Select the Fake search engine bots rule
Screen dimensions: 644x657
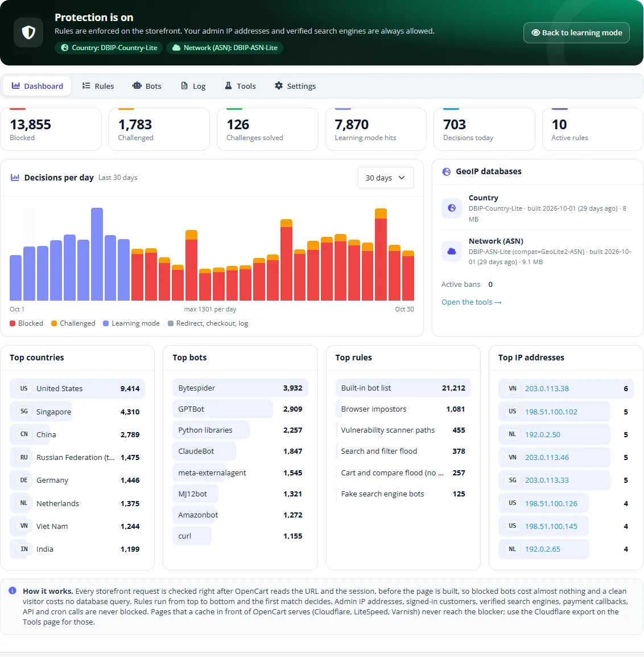pos(403,494)
